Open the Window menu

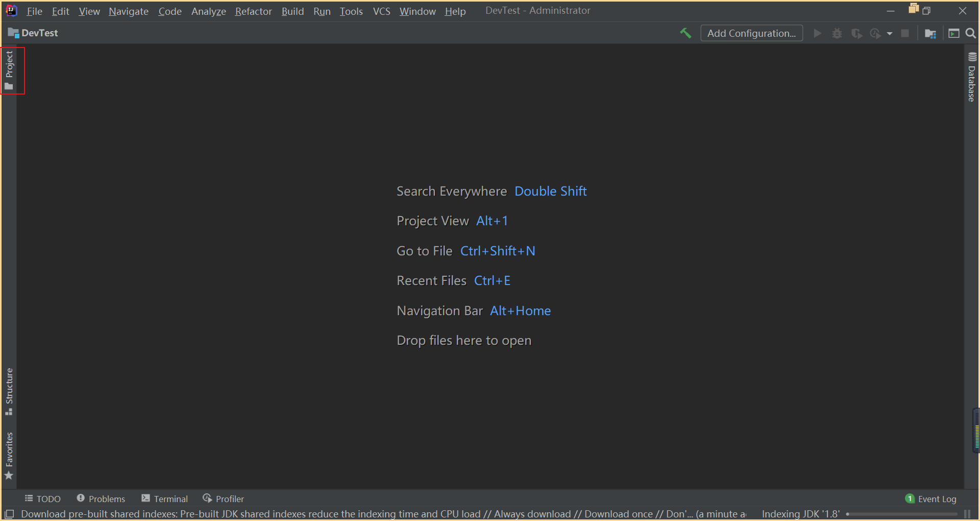point(418,11)
